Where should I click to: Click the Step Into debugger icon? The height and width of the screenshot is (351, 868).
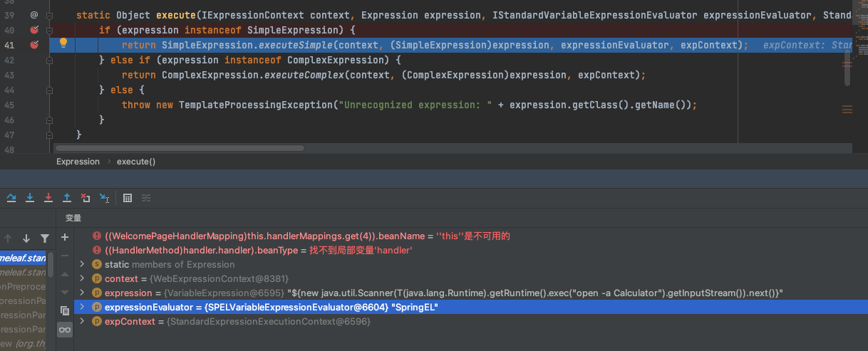coord(30,198)
